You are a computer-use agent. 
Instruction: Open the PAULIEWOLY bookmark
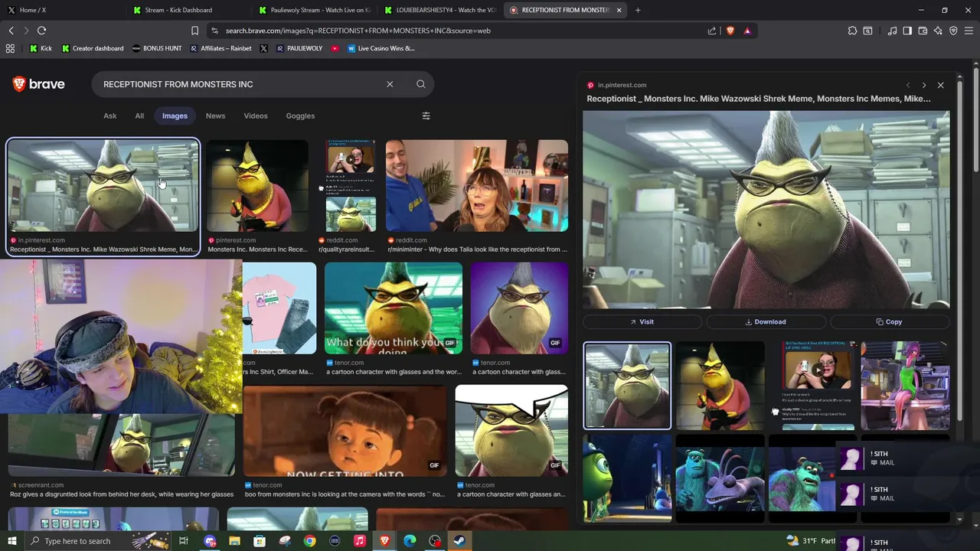(299, 48)
